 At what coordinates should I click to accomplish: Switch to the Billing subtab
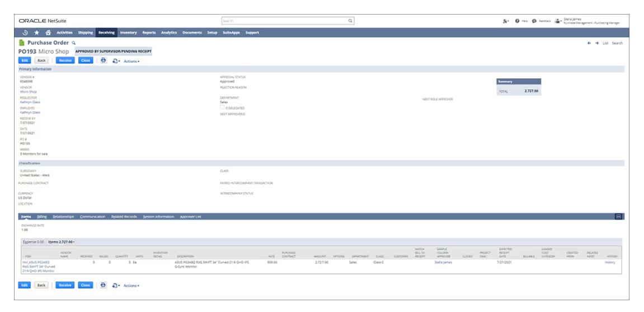click(42, 216)
